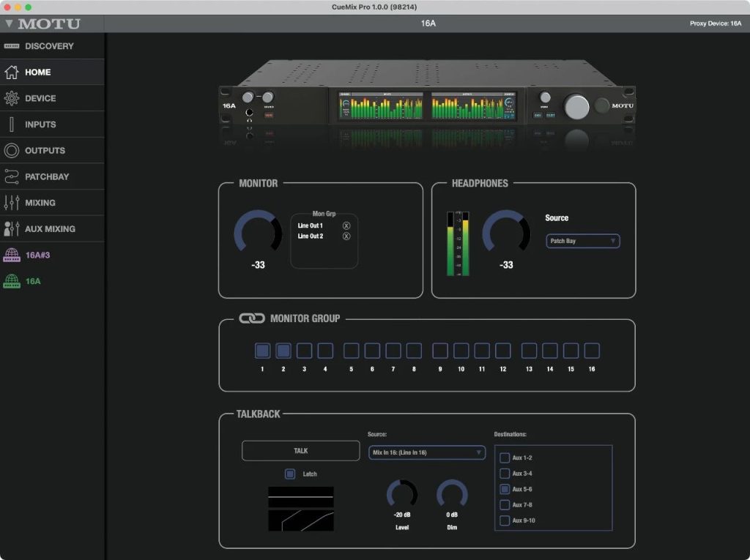Go to the Inputs tab

pos(40,124)
